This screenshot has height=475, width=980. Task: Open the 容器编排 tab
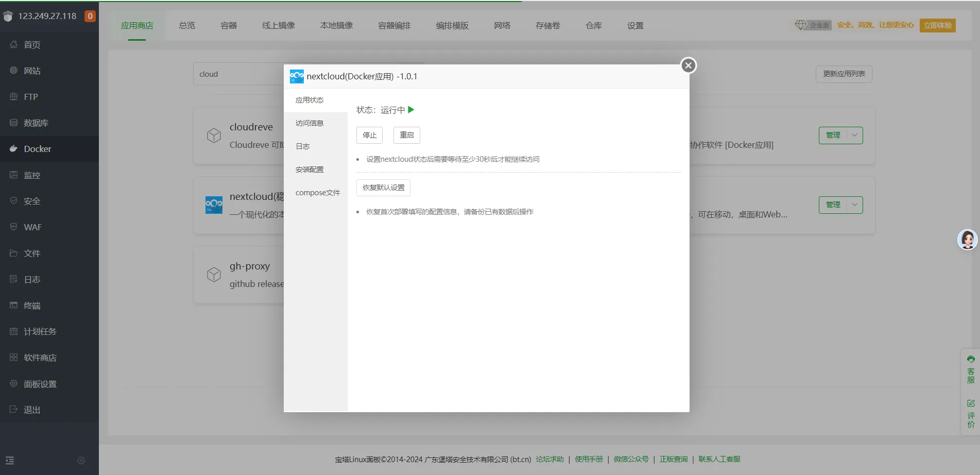tap(394, 25)
